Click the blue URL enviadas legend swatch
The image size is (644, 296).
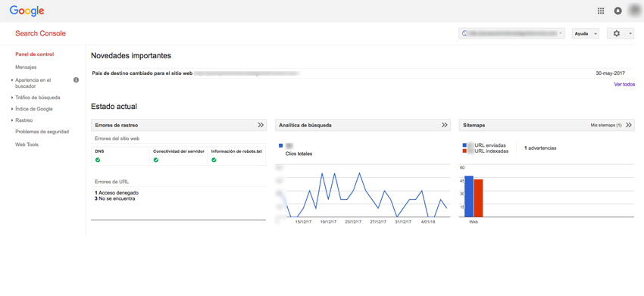point(464,145)
